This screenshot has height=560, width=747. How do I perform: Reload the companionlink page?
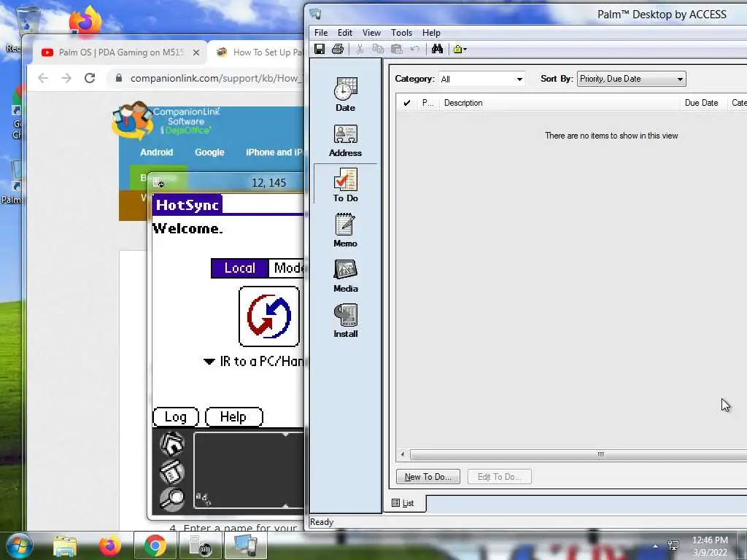[90, 78]
